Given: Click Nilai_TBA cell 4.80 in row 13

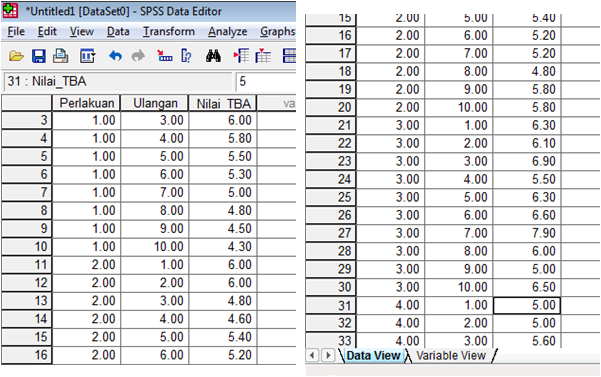Looking at the screenshot, I should click(223, 301).
